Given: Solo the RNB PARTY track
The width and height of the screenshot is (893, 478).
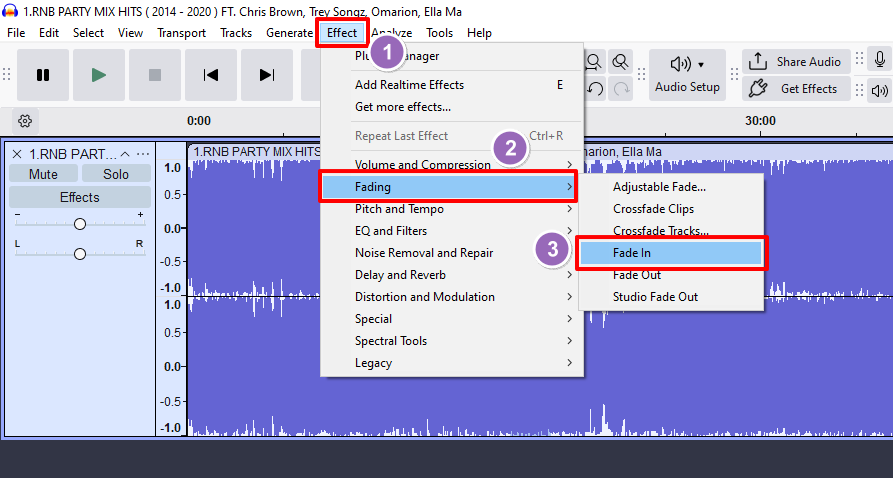Looking at the screenshot, I should pyautogui.click(x=116, y=174).
